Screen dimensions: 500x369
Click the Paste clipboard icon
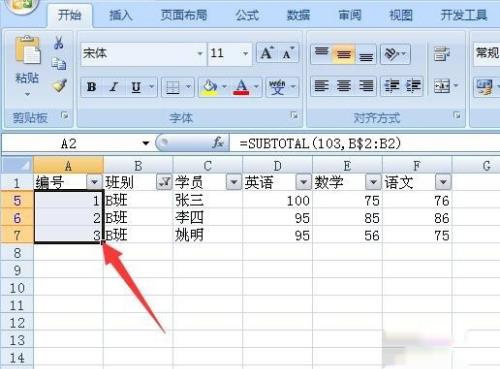(x=28, y=50)
